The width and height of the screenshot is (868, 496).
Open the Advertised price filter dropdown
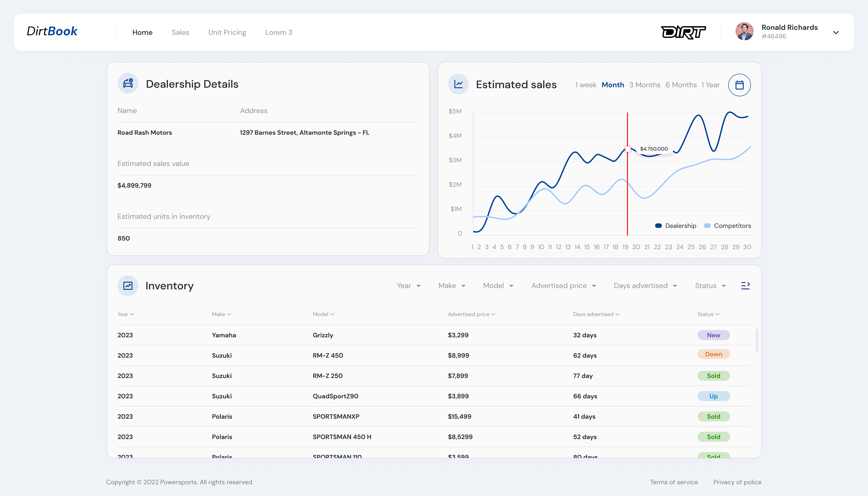point(564,286)
